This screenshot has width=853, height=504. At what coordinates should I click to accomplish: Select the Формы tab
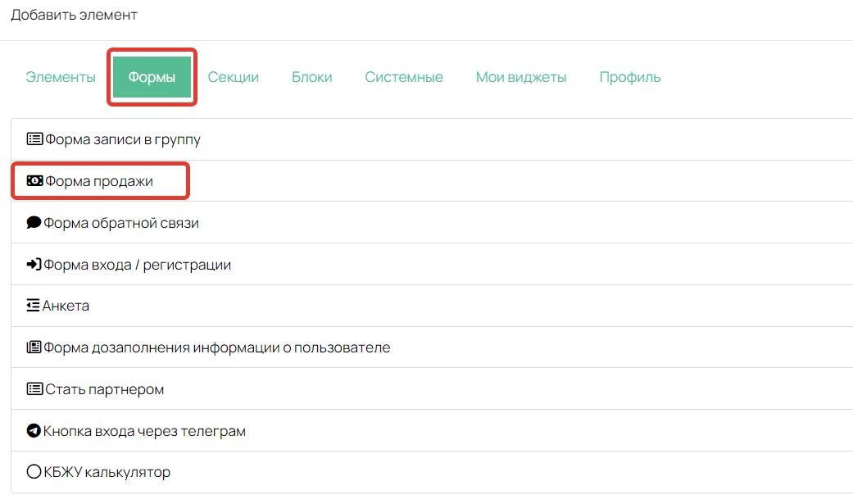pyautogui.click(x=152, y=77)
